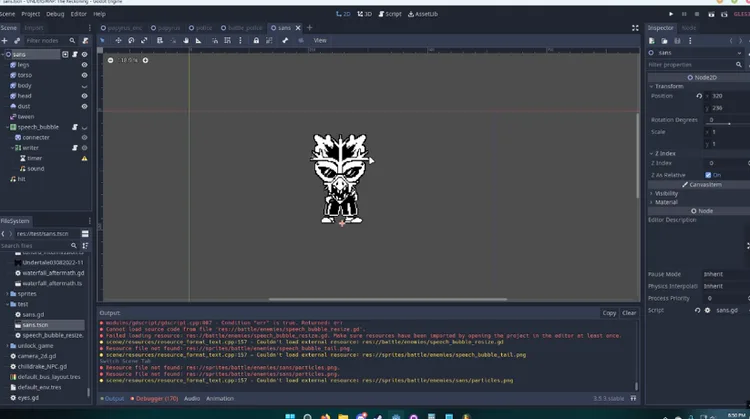The height and width of the screenshot is (419, 750).
Task: Show the hidden body node
Action: coord(85,86)
